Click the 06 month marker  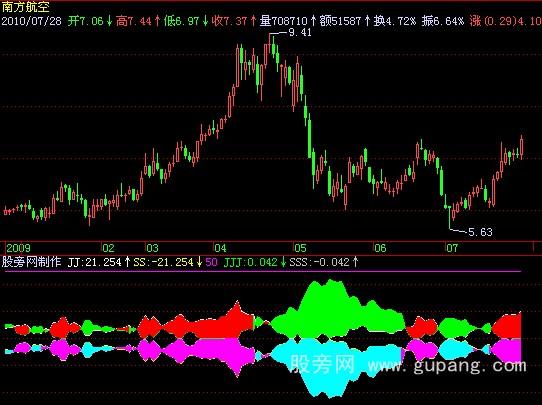(380, 248)
